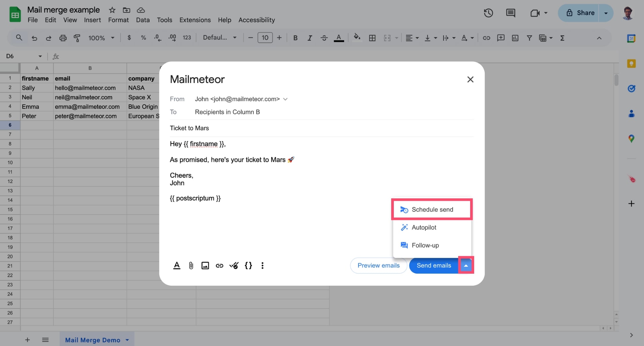Viewport: 644px width, 346px height.
Task: Open more options three dots in Mailmeteor
Action: point(262,265)
